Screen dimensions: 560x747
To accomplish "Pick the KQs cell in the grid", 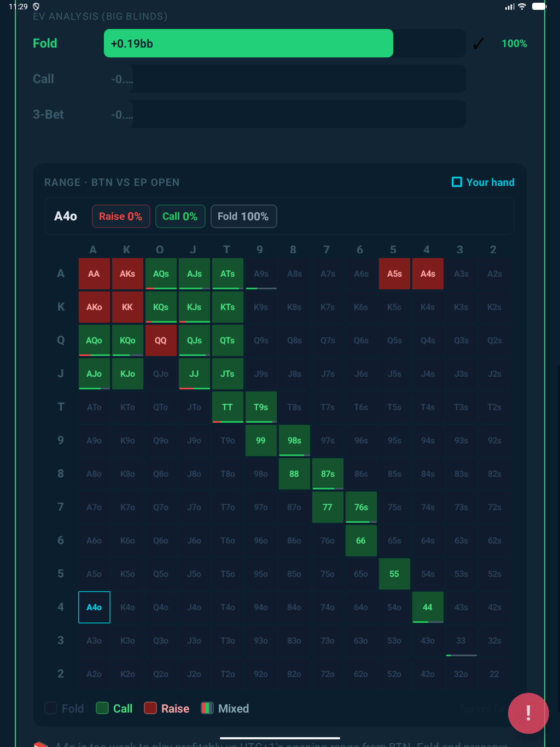I will [161, 307].
